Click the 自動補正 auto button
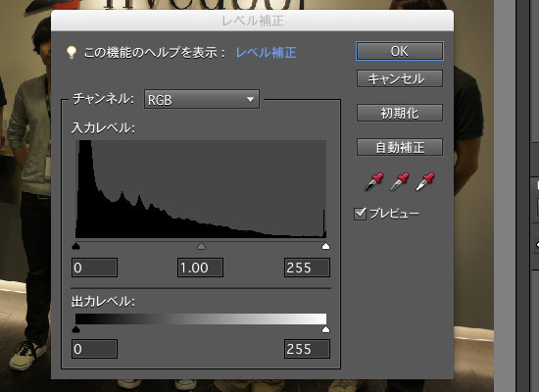 click(x=400, y=147)
